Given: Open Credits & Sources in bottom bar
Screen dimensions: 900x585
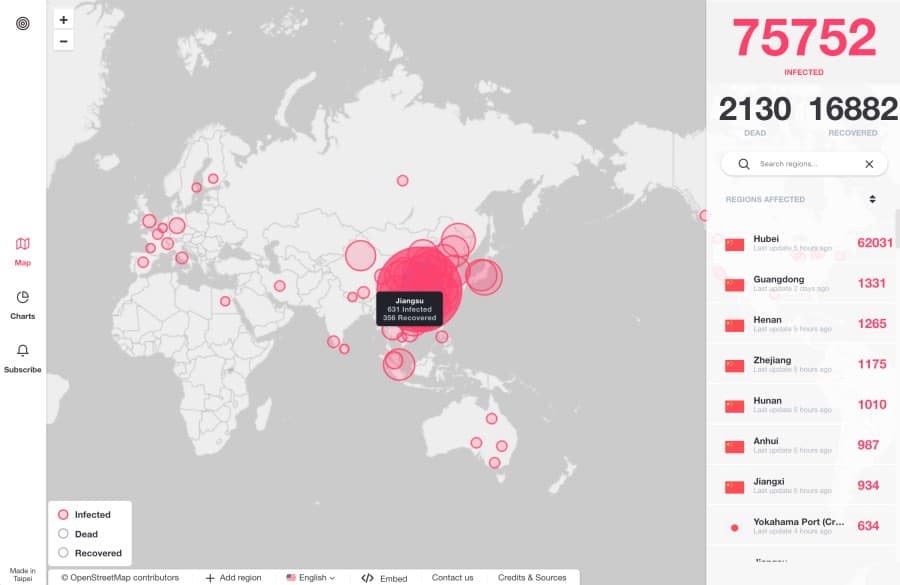Looking at the screenshot, I should click(x=532, y=577).
